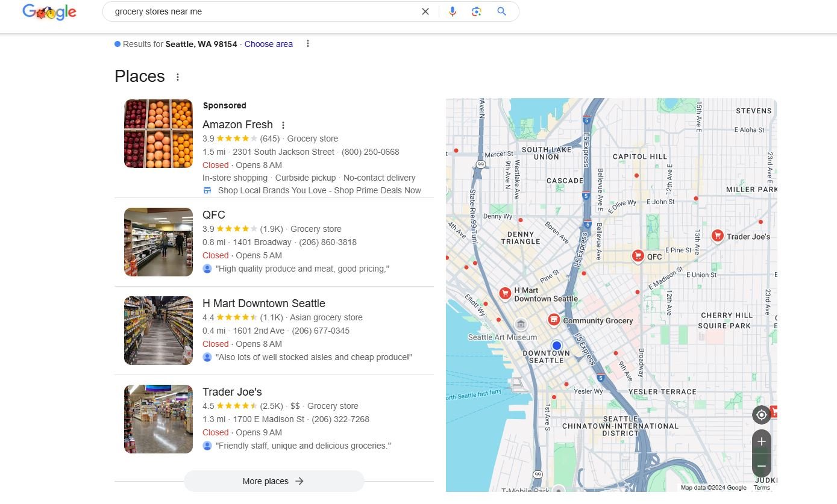Click the Capitol Hill label on the map
Screen dimensions: 837x504
(x=640, y=157)
